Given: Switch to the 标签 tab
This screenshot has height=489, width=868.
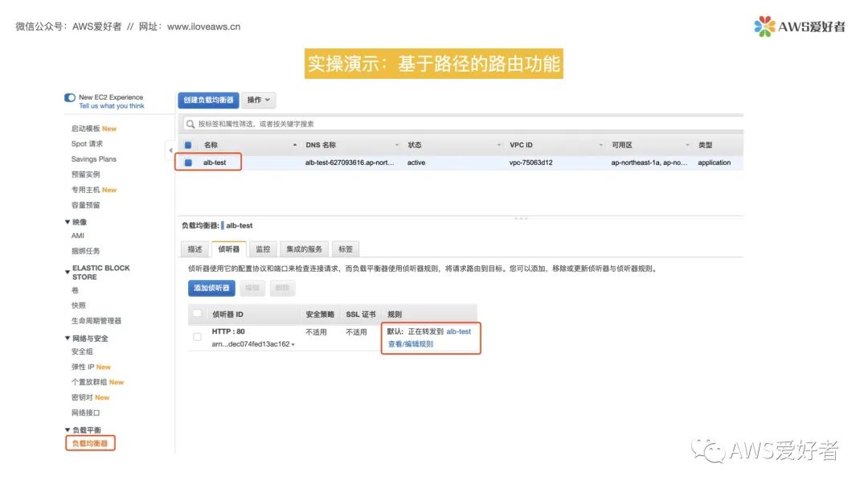Looking at the screenshot, I should pos(346,249).
